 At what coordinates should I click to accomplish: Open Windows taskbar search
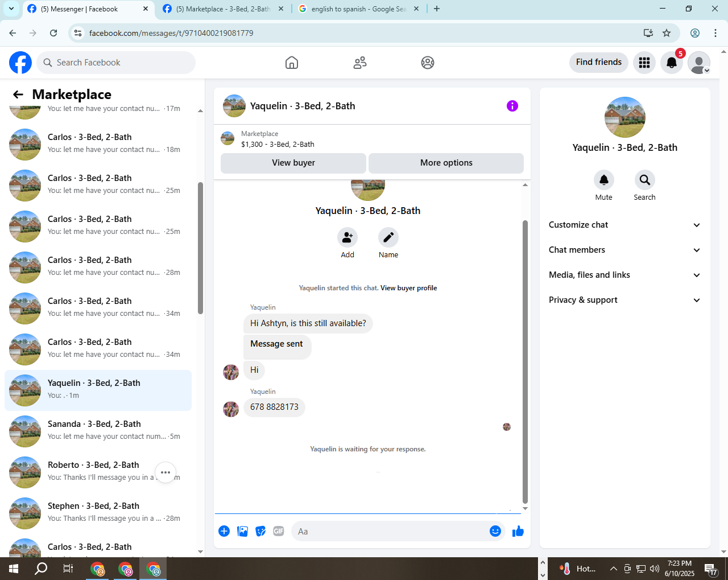(x=41, y=569)
